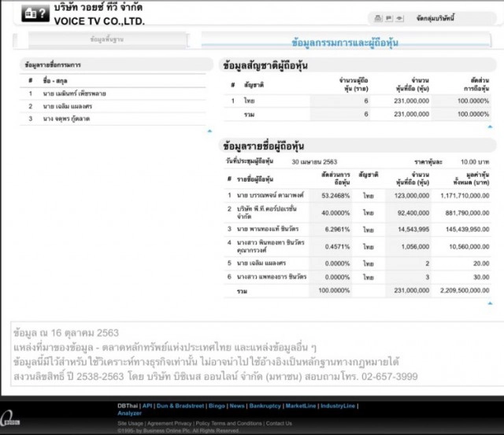Viewport: 504px width, 435px height.
Task: Click the Agreement Privacy link
Action: [x=169, y=423]
